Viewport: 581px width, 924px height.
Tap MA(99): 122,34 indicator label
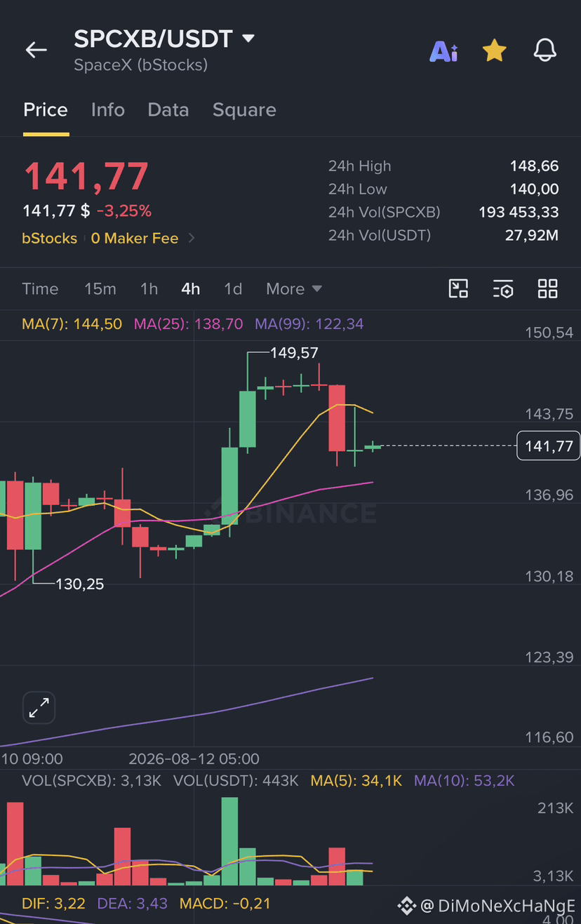309,324
